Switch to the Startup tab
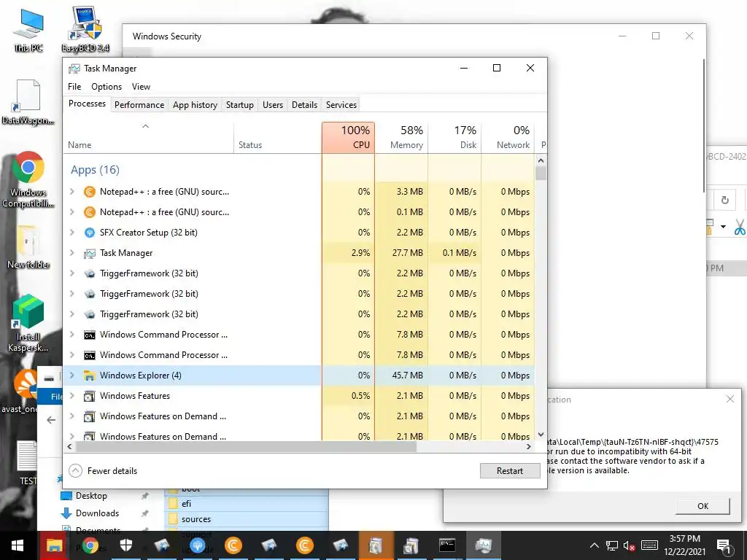This screenshot has height=560, width=747. (x=239, y=105)
